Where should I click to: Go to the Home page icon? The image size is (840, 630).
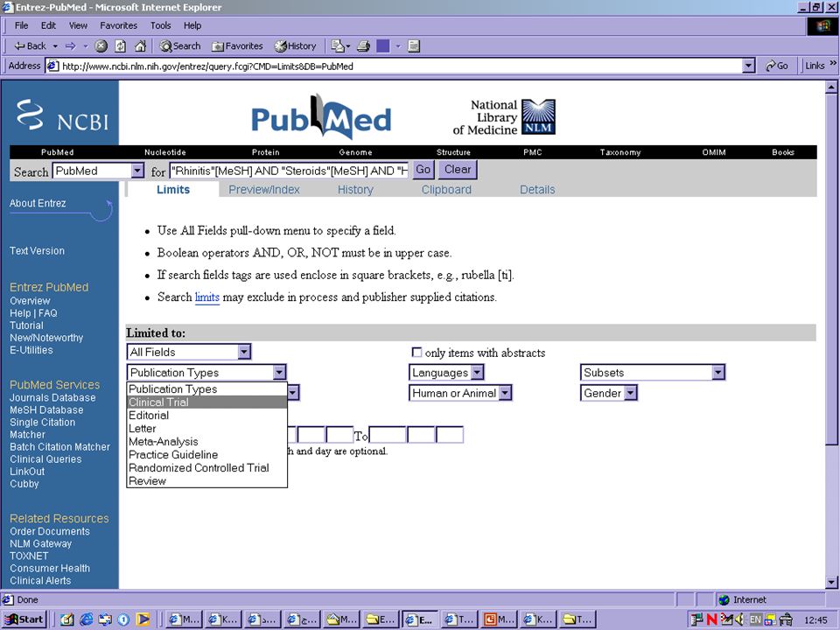140,46
